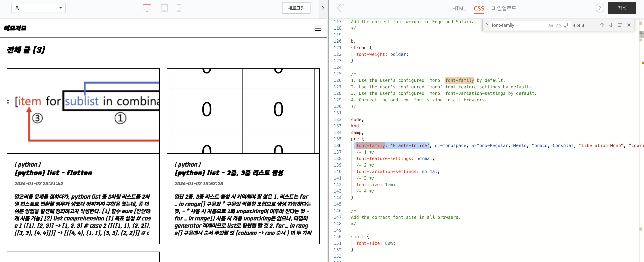Click the font-family search input field
Screen dimensions: 644x262
click(x=517, y=25)
